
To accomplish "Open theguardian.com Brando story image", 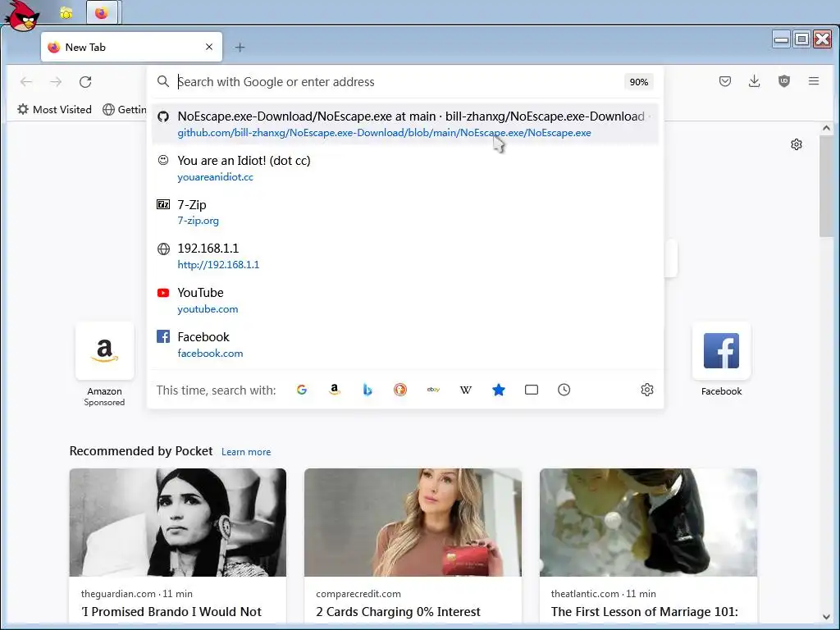I will [178, 523].
